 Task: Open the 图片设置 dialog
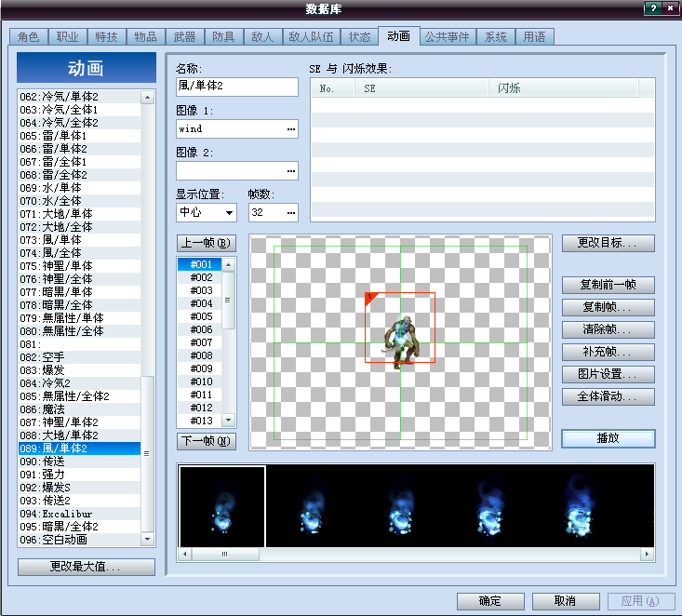click(x=608, y=374)
